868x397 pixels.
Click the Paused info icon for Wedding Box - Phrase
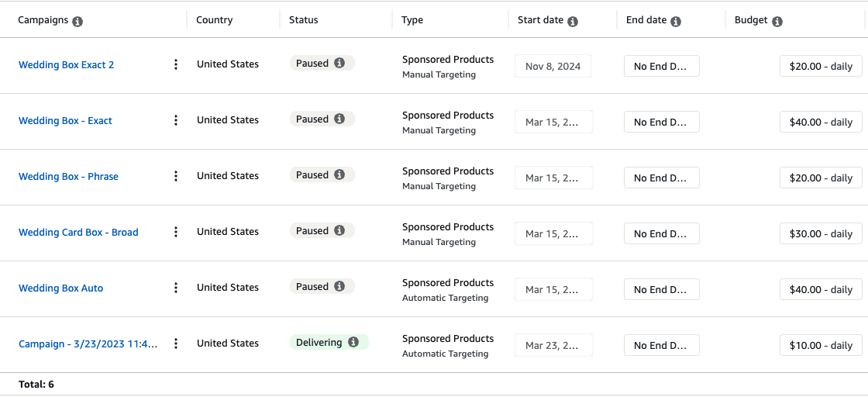[x=339, y=174]
